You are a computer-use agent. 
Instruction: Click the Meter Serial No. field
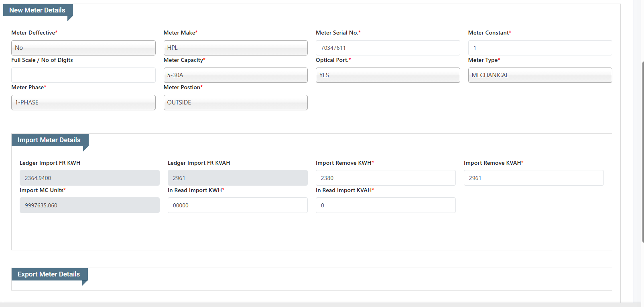(388, 48)
